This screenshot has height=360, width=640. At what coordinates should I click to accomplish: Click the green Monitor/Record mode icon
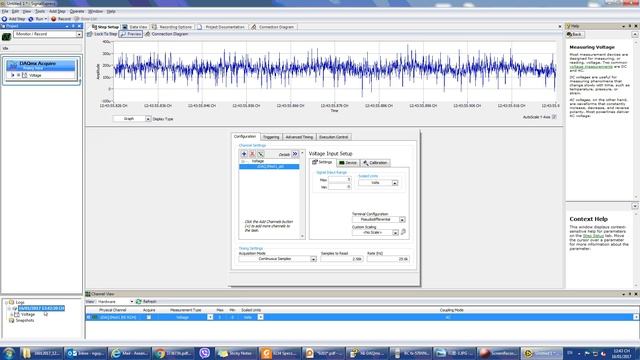[7, 37]
